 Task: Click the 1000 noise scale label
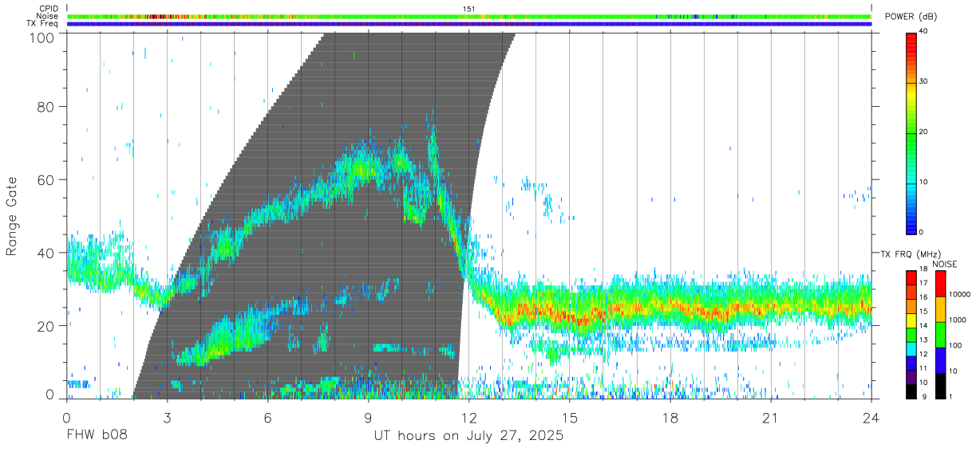[957, 320]
